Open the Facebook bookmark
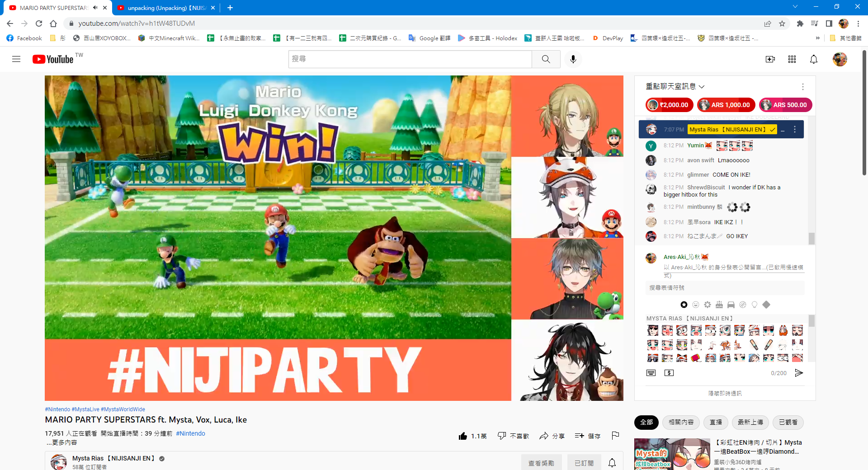 [x=24, y=38]
